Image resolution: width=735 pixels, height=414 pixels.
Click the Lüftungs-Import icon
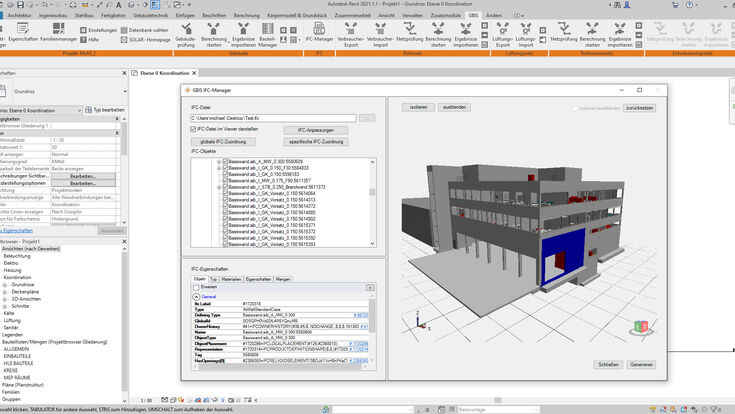point(526,35)
